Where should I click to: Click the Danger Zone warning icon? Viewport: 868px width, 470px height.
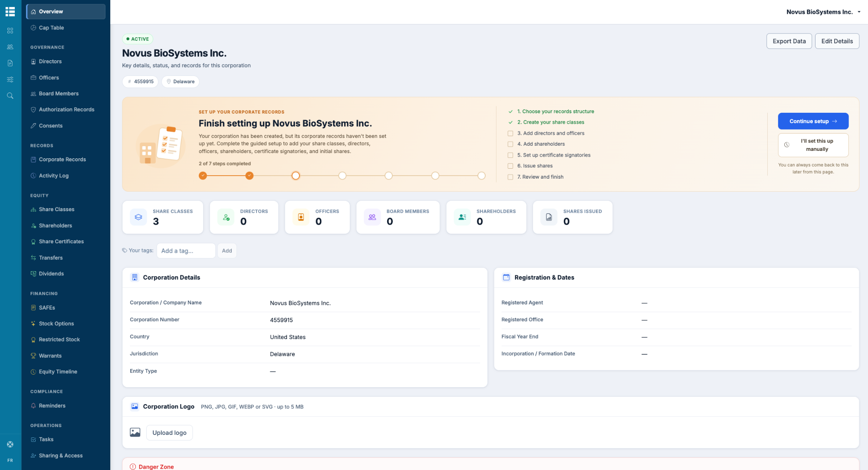click(x=133, y=467)
